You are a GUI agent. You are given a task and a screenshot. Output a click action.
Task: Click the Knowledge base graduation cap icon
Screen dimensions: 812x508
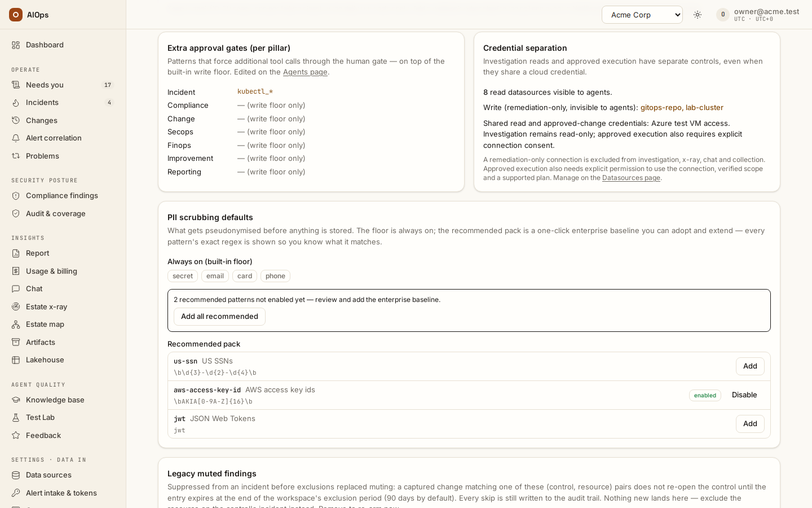pyautogui.click(x=16, y=400)
